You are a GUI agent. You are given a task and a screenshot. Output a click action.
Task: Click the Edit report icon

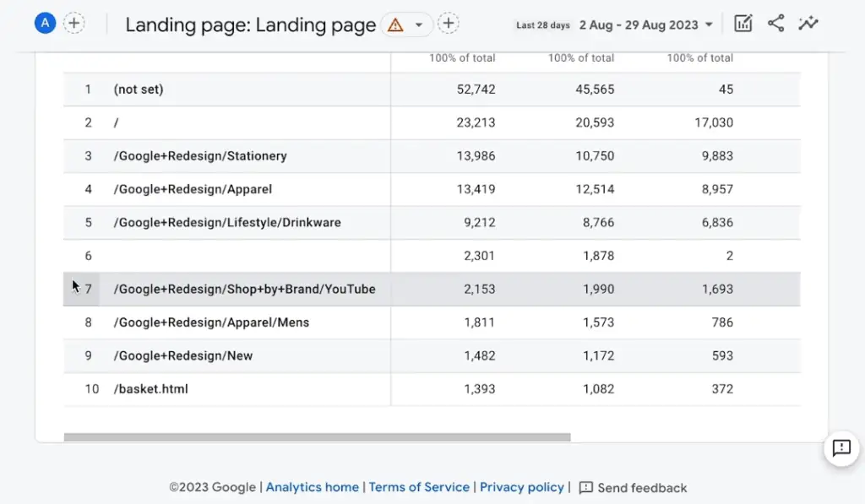click(x=743, y=24)
